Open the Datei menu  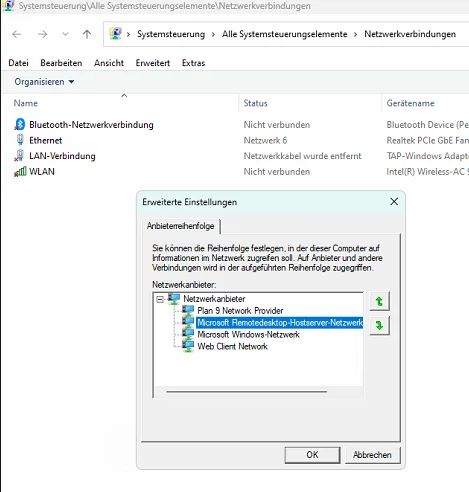[x=18, y=63]
